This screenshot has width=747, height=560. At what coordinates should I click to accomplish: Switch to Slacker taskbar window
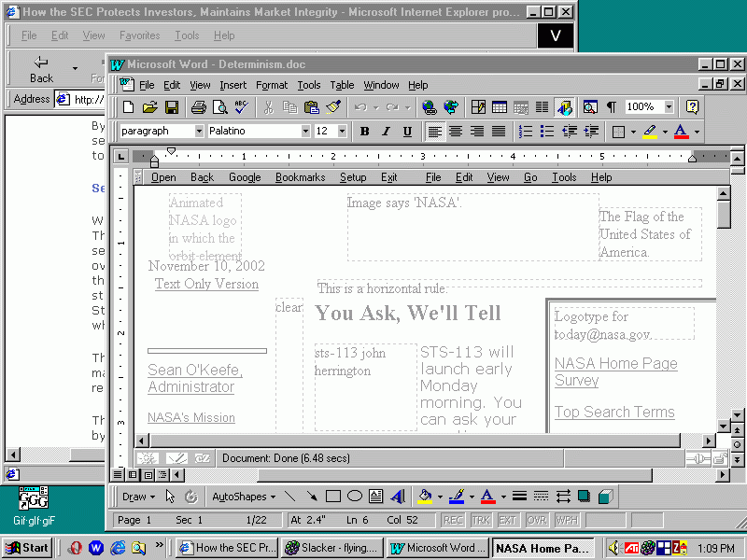tap(332, 548)
